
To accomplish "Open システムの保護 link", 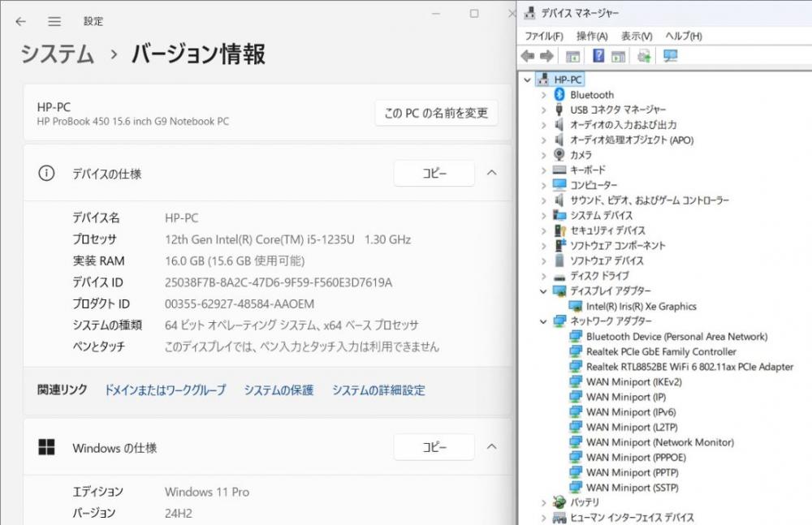I will (279, 389).
